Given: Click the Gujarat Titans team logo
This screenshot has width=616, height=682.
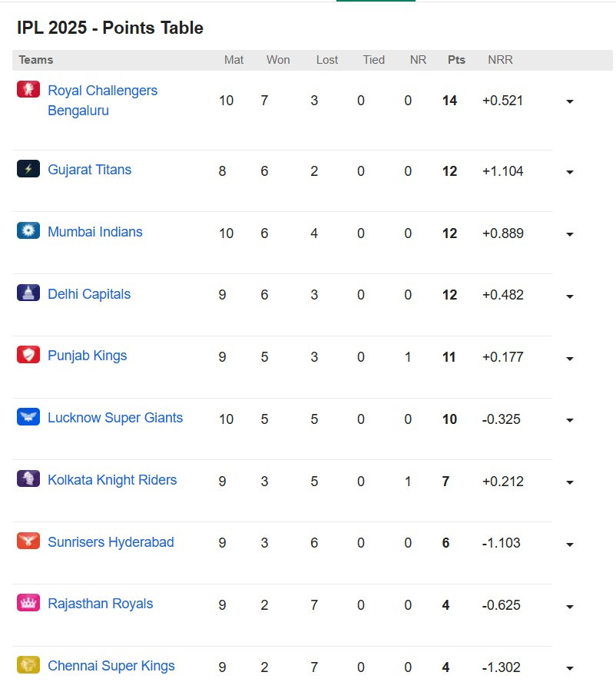Looking at the screenshot, I should click(28, 169).
